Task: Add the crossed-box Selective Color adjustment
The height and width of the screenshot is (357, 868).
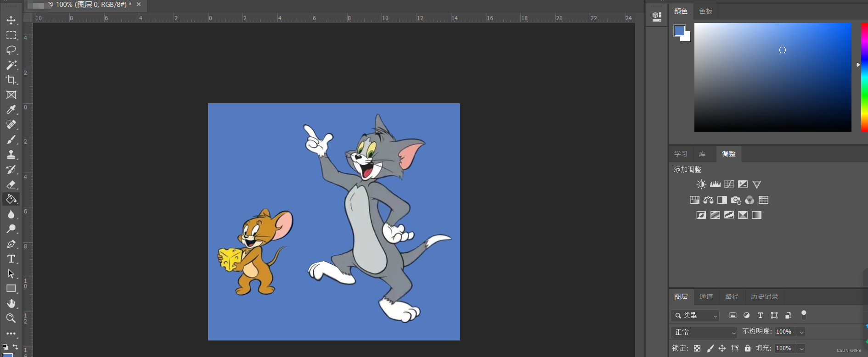Action: point(743,215)
